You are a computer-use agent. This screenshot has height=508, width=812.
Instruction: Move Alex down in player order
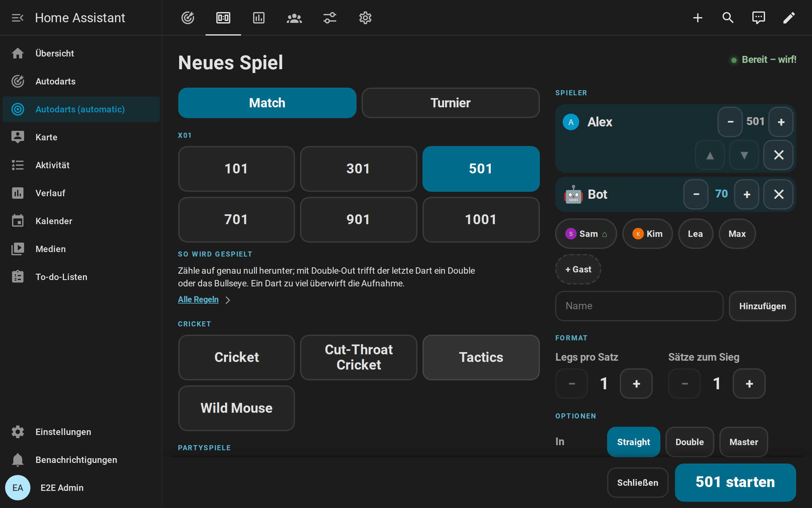tap(744, 155)
